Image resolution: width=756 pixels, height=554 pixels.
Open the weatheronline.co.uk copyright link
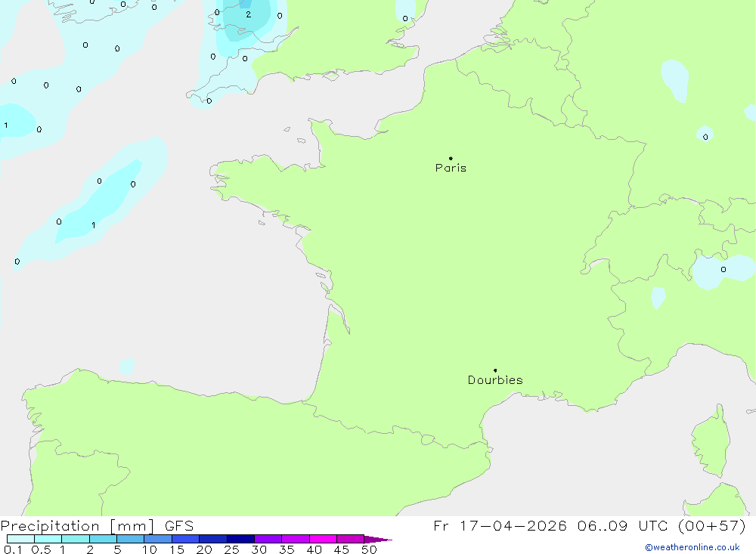point(692,547)
